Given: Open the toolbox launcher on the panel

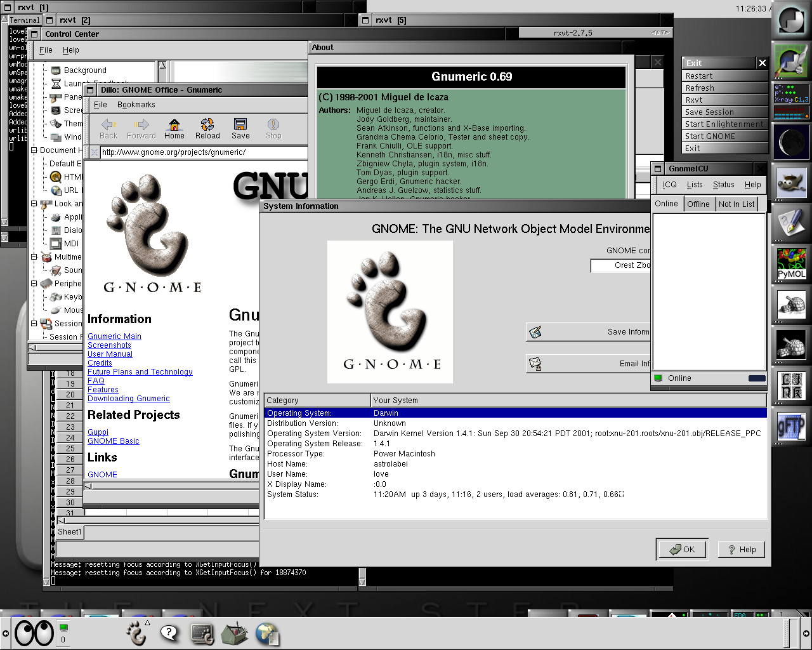Looking at the screenshot, I should coord(234,633).
